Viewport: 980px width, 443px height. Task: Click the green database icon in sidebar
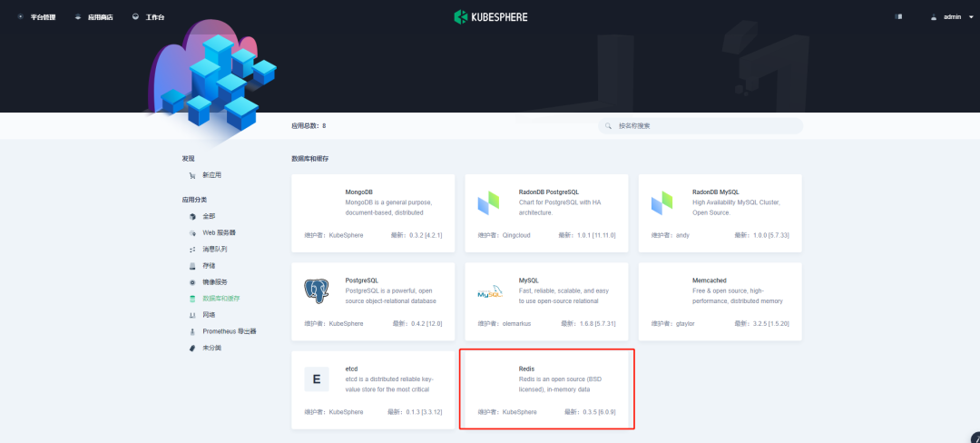pos(192,299)
